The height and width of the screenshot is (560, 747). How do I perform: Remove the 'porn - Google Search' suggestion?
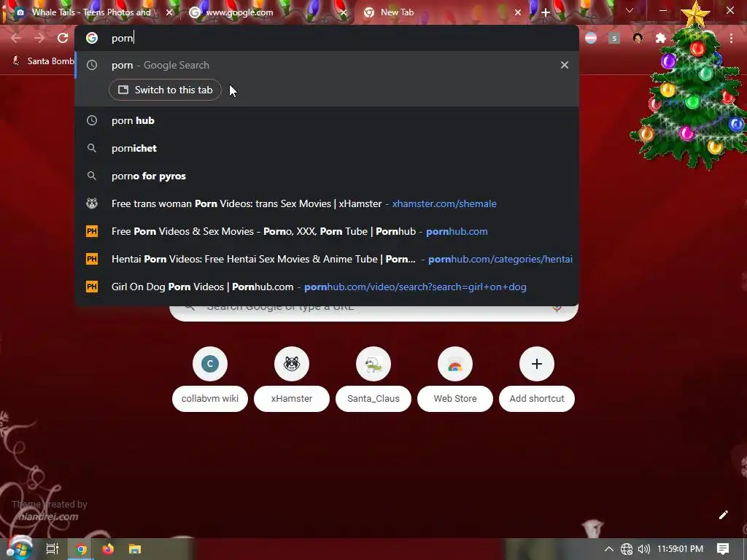pyautogui.click(x=565, y=65)
